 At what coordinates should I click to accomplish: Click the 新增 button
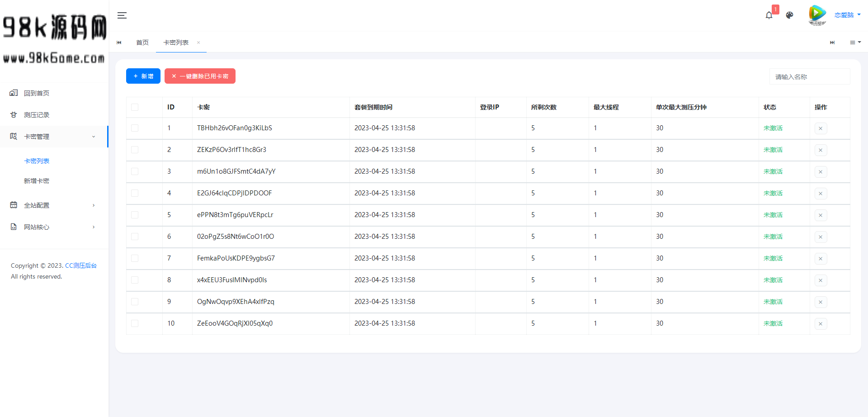(143, 76)
